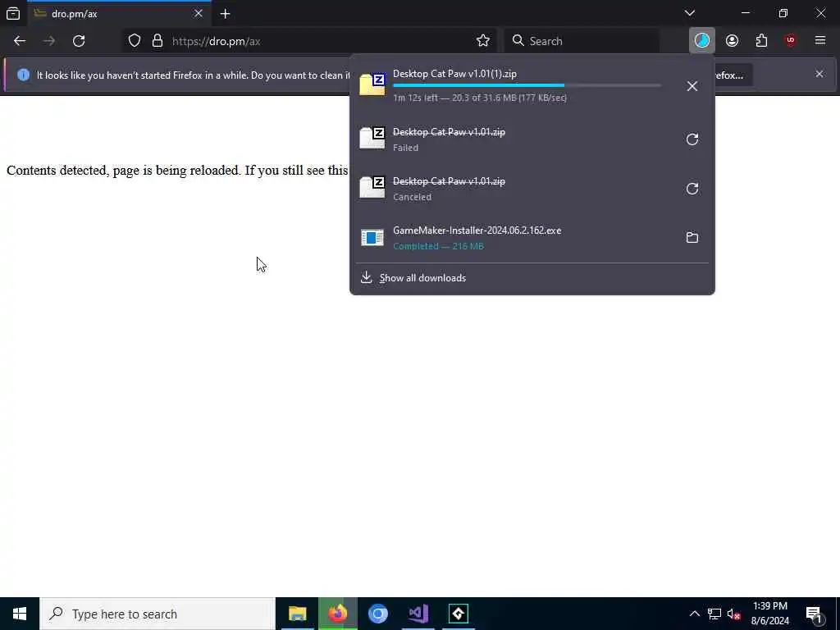Click the Completed — 216 MB status
The width and height of the screenshot is (840, 630).
tap(438, 246)
